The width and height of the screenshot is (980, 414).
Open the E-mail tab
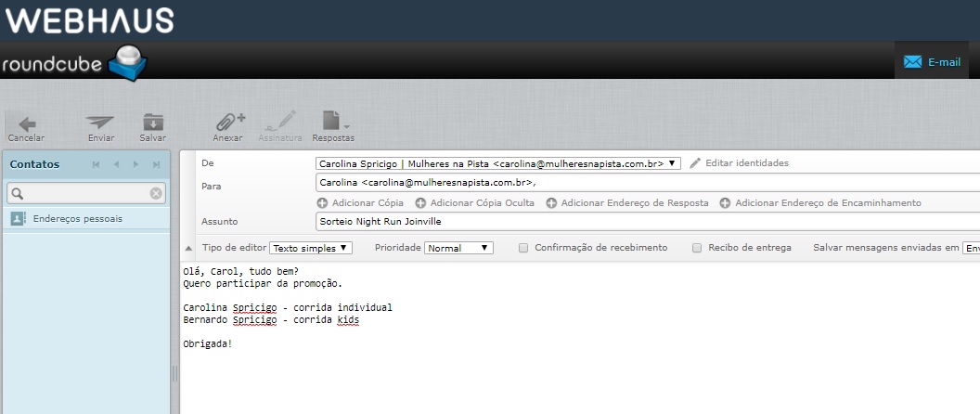933,62
